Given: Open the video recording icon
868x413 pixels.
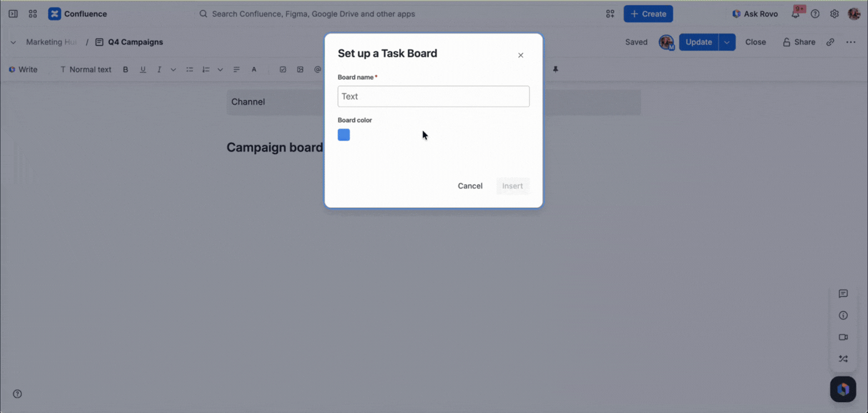Looking at the screenshot, I should 843,338.
